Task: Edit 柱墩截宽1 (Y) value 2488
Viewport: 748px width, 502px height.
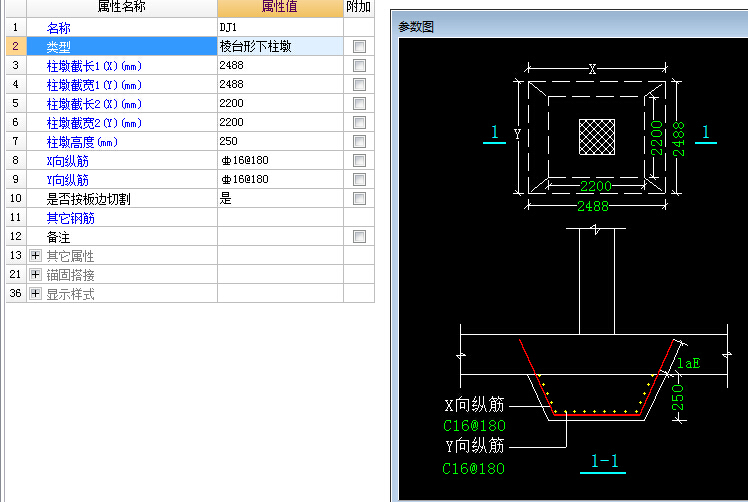Action: pos(280,84)
